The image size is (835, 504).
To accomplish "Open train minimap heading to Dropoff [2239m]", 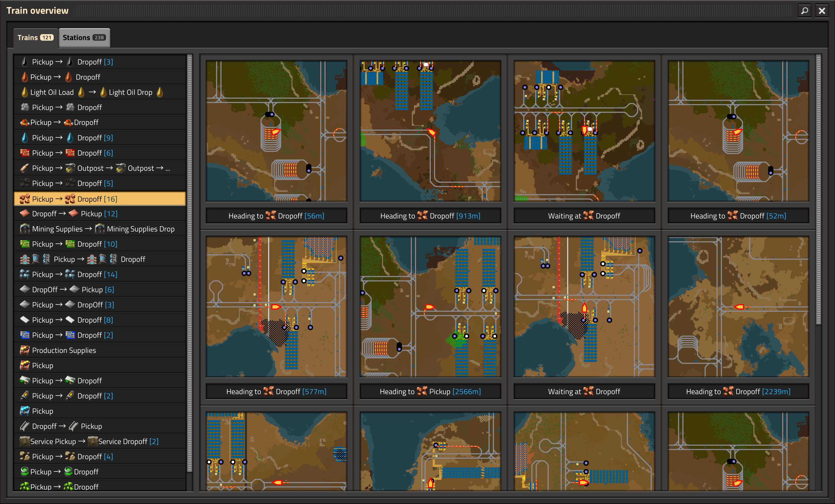I will point(738,307).
